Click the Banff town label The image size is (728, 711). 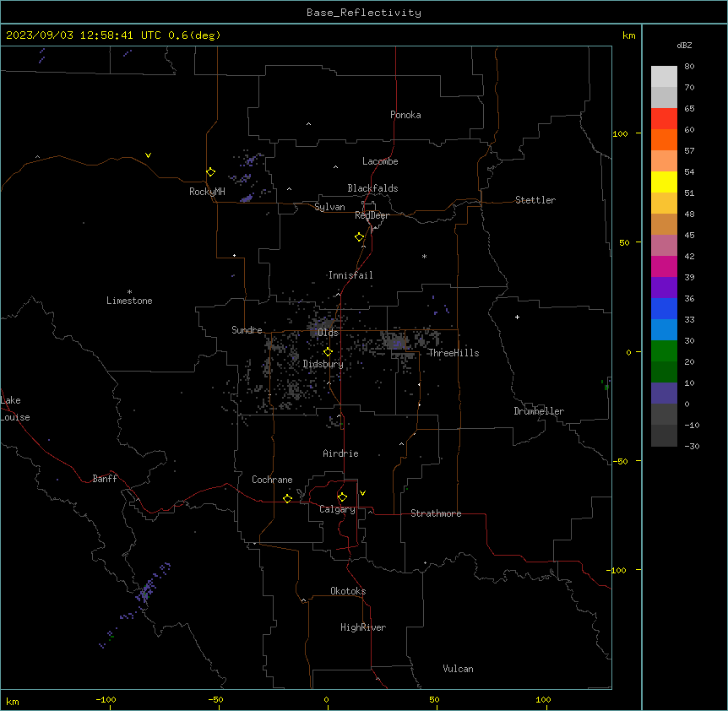tap(105, 479)
